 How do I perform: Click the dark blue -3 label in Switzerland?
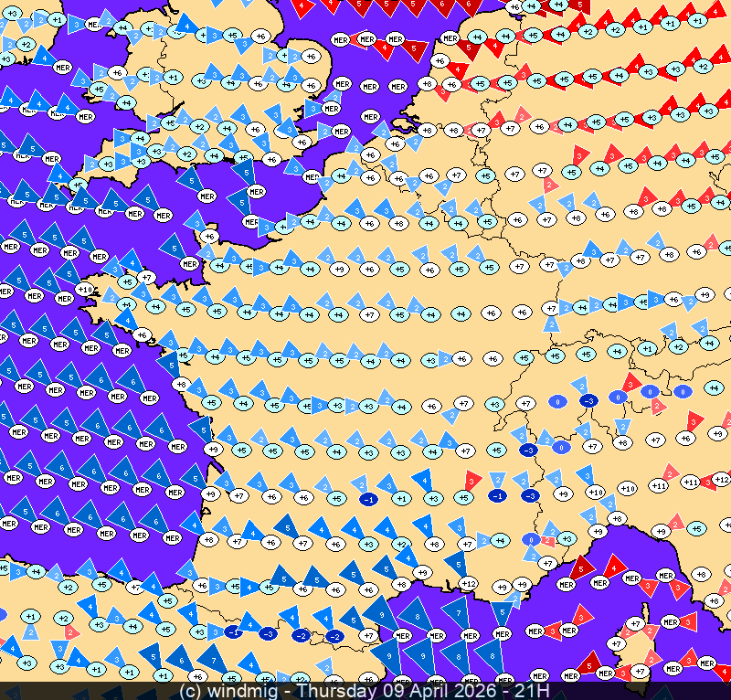coord(589,400)
